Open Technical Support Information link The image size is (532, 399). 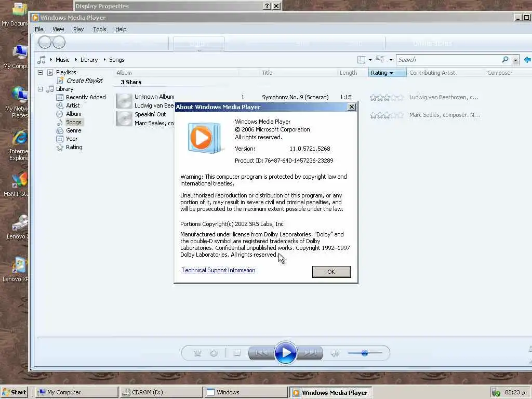click(x=218, y=270)
